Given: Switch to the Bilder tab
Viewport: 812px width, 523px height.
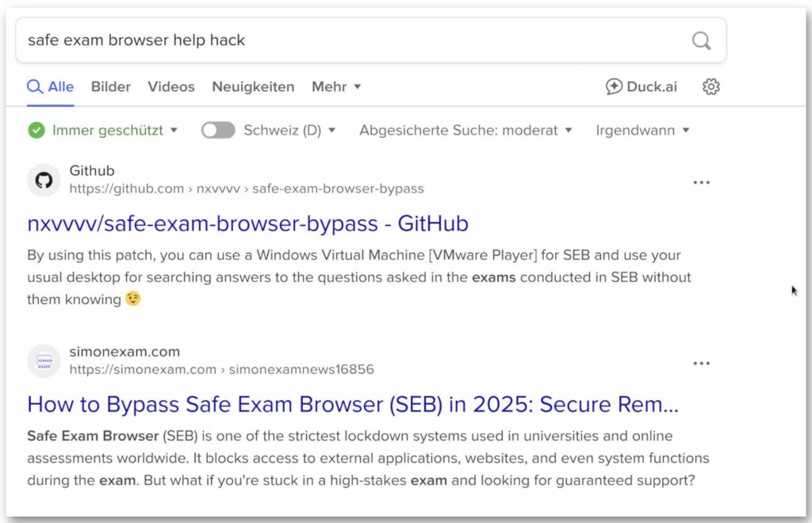Looking at the screenshot, I should [111, 86].
